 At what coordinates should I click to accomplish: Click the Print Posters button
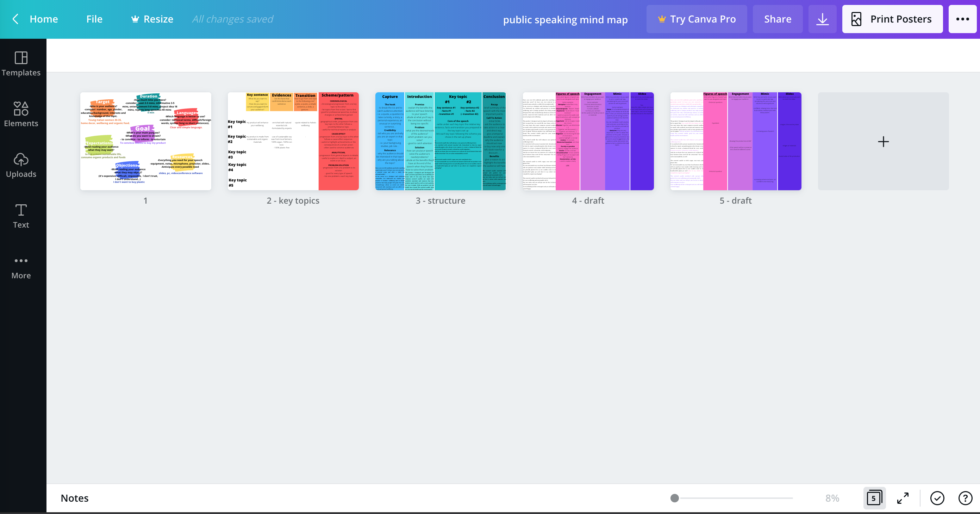(x=892, y=19)
